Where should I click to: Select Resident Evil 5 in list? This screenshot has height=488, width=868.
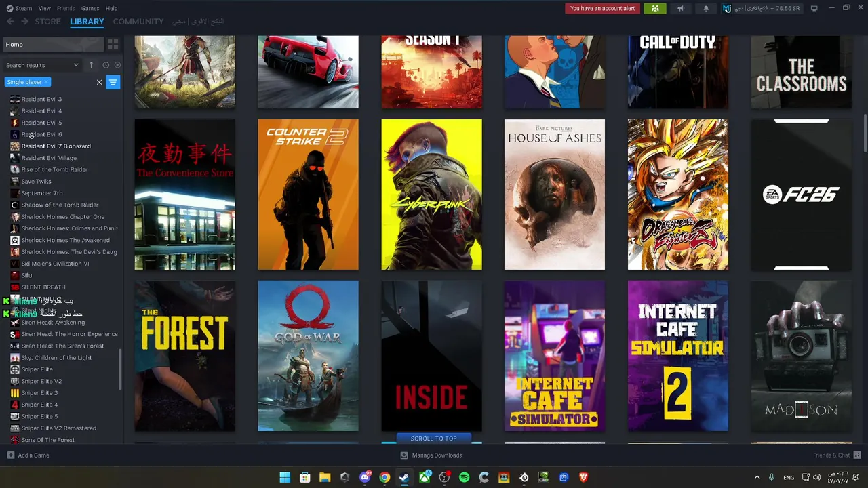pyautogui.click(x=41, y=123)
